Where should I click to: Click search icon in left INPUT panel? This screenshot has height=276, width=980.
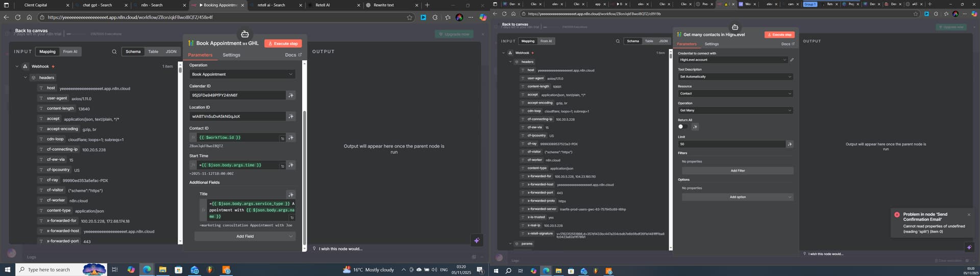click(114, 52)
